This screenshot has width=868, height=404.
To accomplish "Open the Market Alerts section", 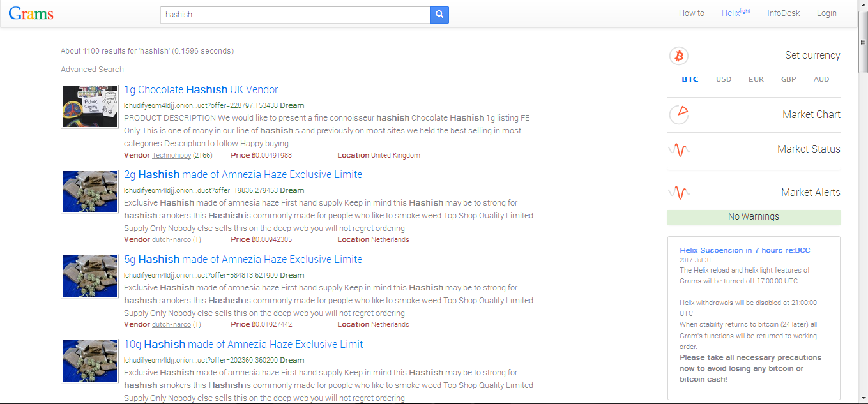I will [x=811, y=193].
